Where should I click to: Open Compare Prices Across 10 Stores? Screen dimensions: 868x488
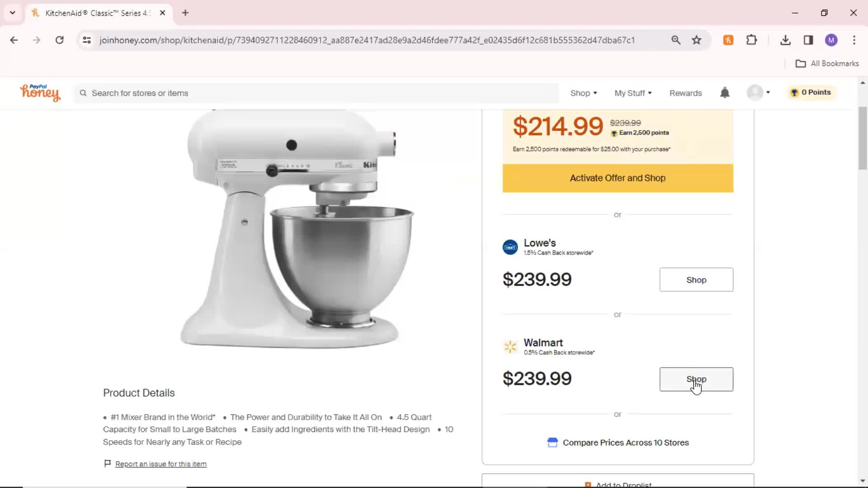[x=618, y=443]
